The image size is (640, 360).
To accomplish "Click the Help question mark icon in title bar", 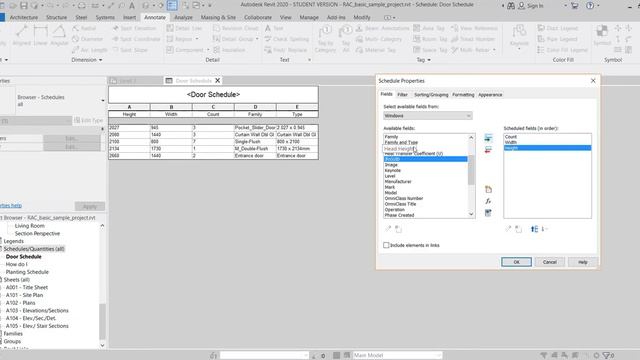I will [590, 6].
